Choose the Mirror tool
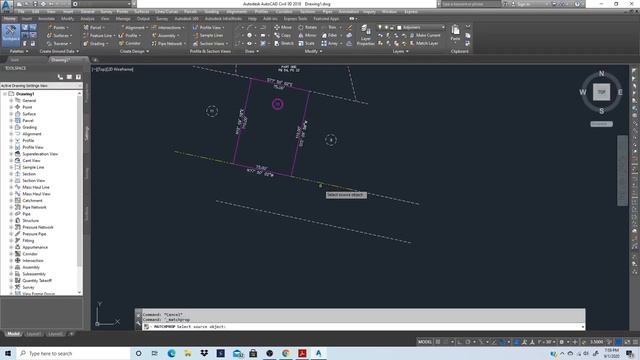The height and width of the screenshot is (360, 640). (x=307, y=36)
